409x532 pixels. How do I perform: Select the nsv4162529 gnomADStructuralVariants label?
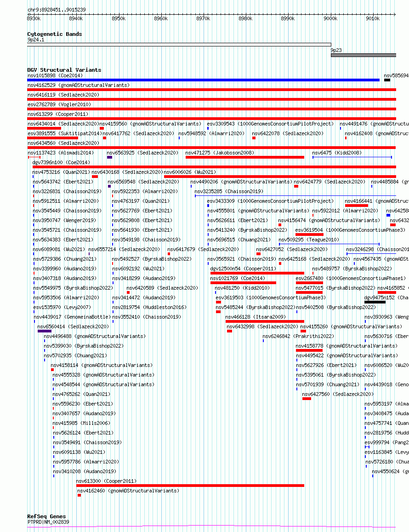(78, 85)
